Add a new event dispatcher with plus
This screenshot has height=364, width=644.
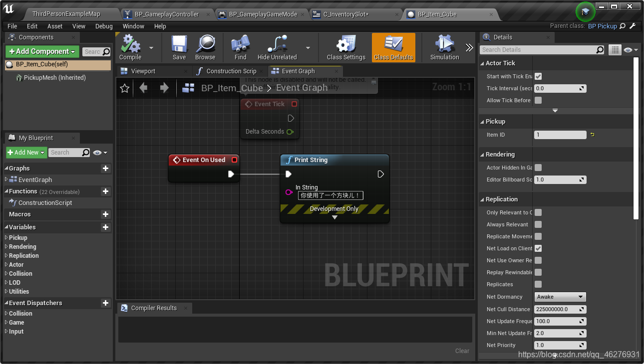click(x=105, y=303)
